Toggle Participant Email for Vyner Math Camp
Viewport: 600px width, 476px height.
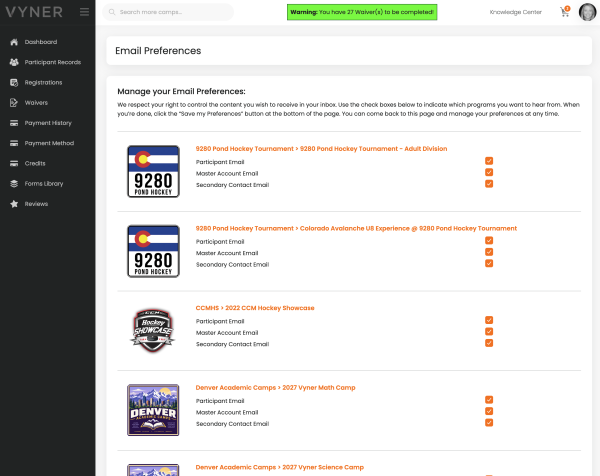pos(489,399)
